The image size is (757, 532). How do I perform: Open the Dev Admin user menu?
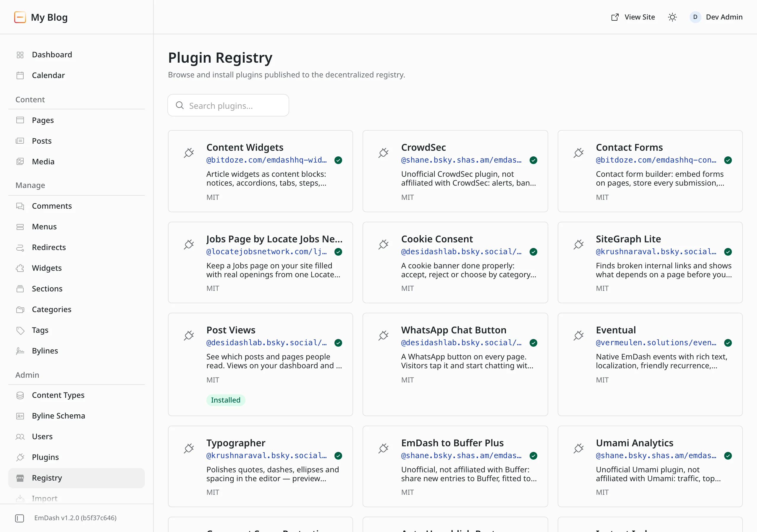pyautogui.click(x=716, y=17)
